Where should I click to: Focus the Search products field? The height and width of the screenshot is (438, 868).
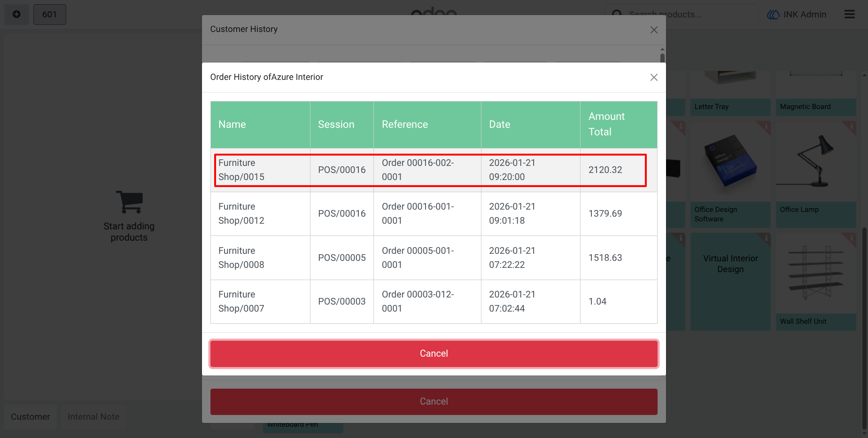pos(681,15)
